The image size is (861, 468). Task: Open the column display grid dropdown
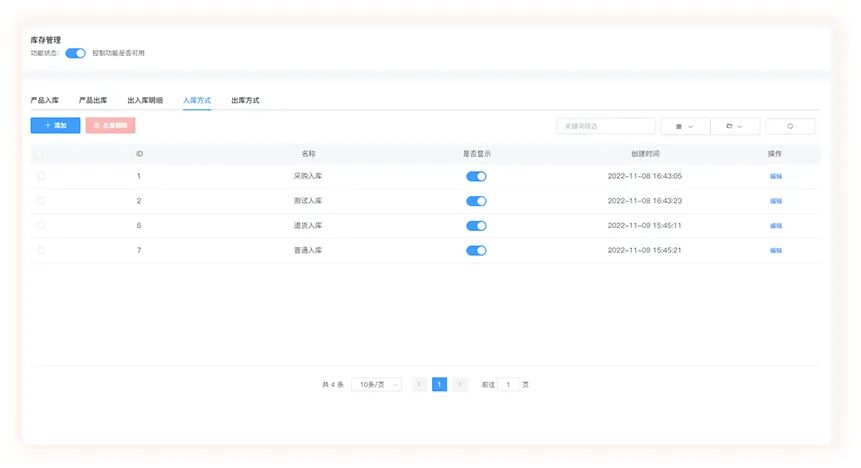click(685, 126)
